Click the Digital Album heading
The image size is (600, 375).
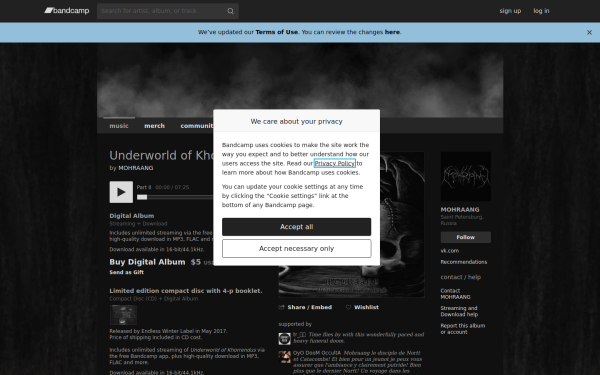[x=132, y=216]
